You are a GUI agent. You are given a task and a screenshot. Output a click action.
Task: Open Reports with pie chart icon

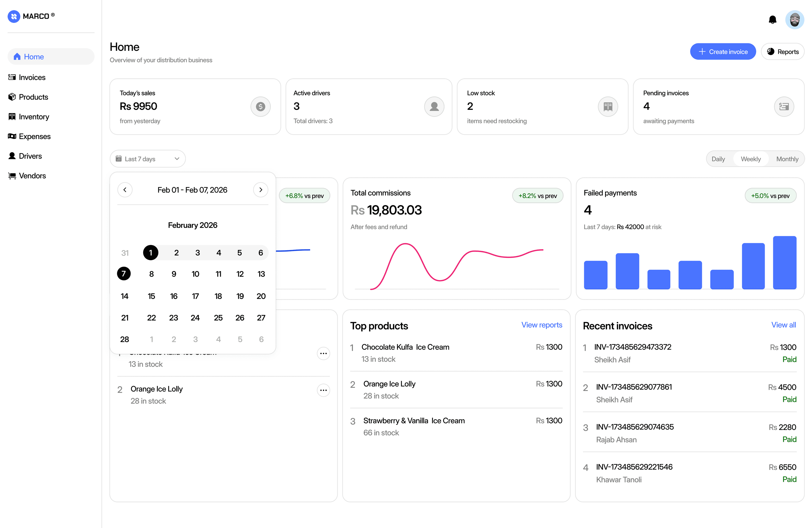point(783,52)
